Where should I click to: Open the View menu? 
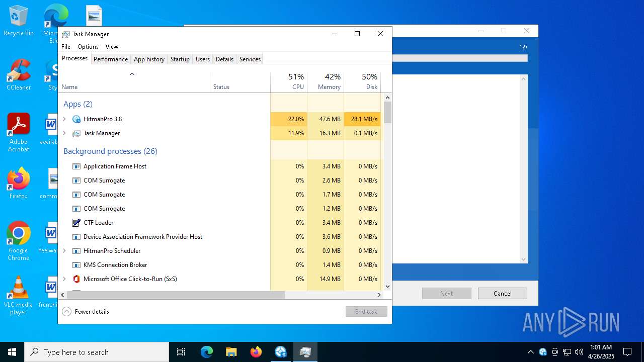(112, 47)
